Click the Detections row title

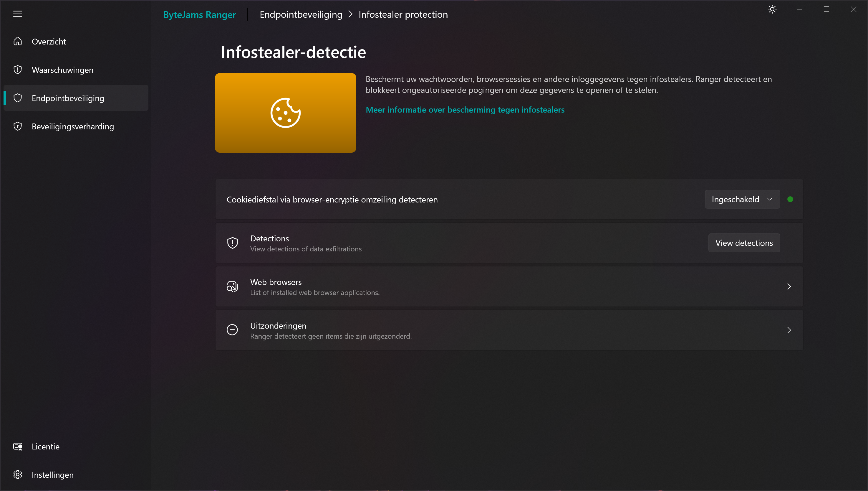coord(269,238)
